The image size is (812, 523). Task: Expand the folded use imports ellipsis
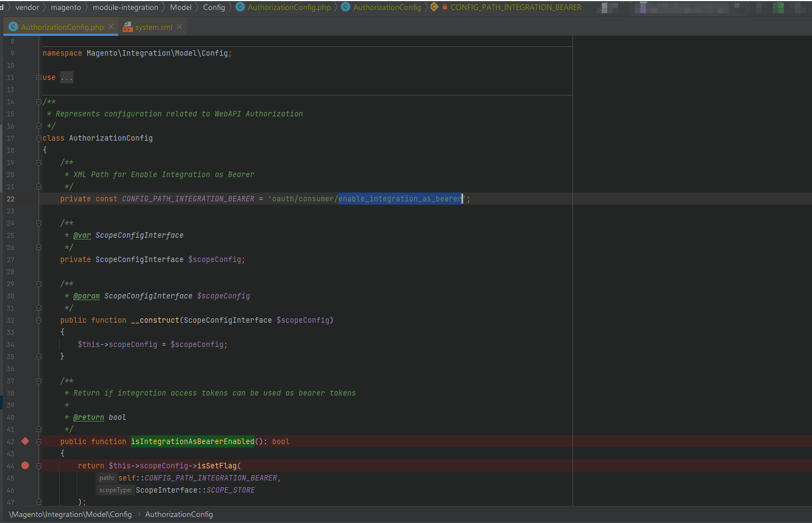click(x=66, y=77)
